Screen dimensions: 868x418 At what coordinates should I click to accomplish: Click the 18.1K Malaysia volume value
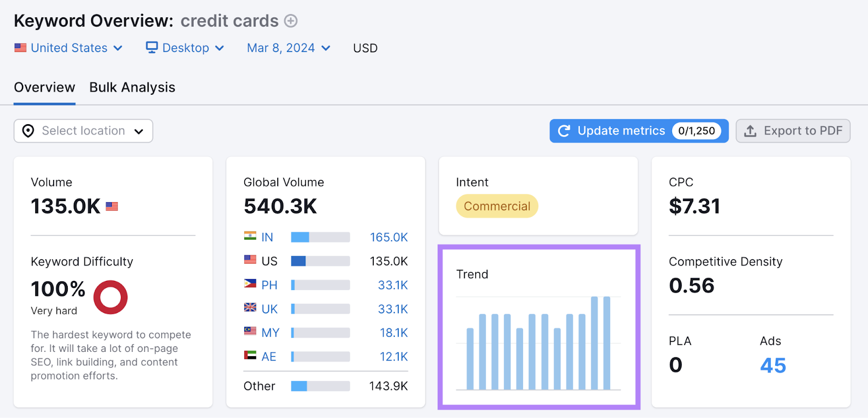(394, 333)
